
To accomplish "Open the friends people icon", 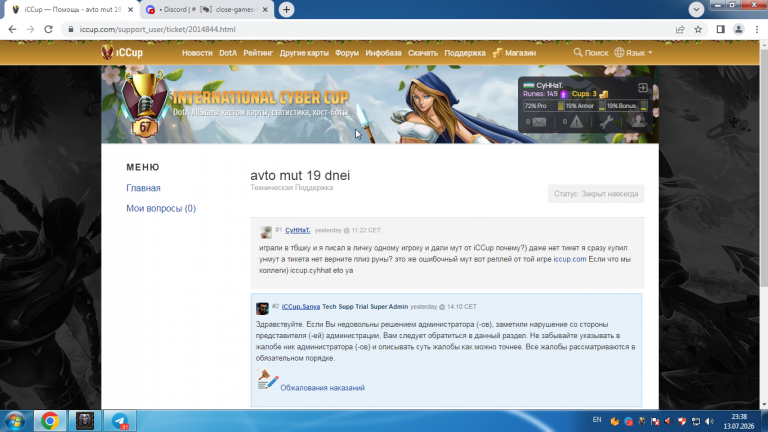I will pos(638,121).
